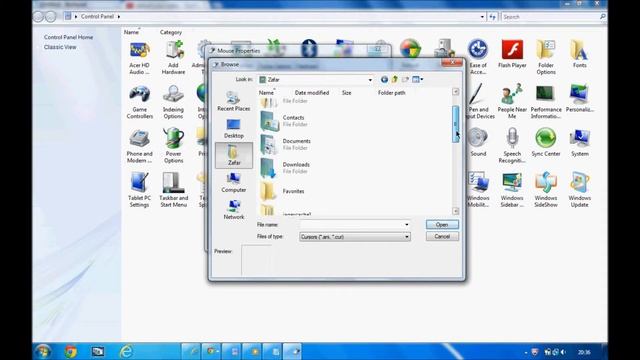Open Computer in the Browse places bar
This screenshot has height=360, width=640.
pos(233,182)
